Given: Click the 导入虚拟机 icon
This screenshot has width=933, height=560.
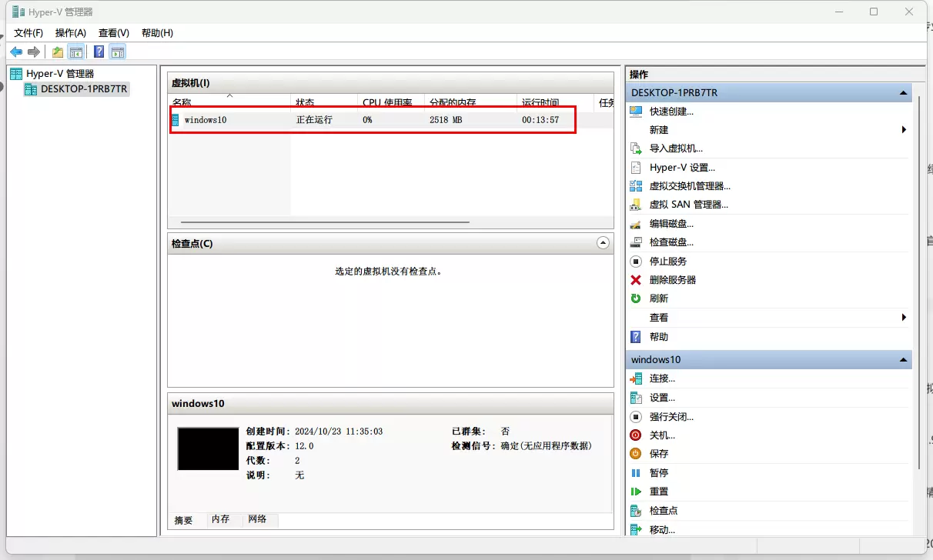Looking at the screenshot, I should pos(636,148).
